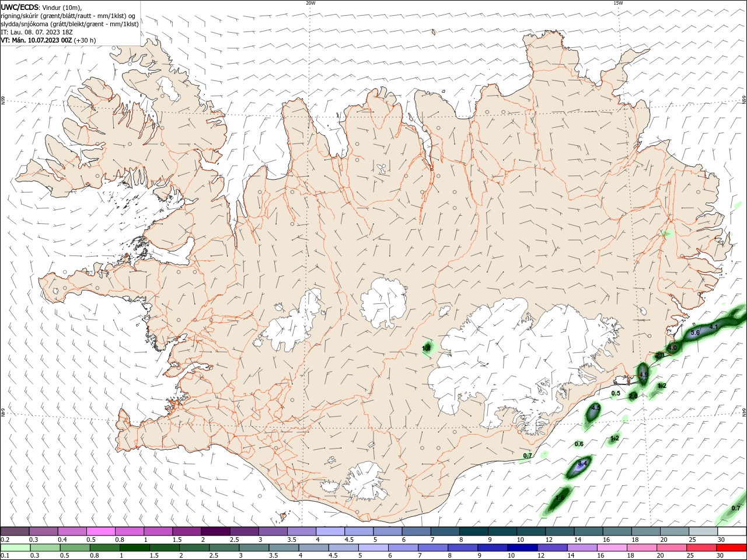Viewport: 747px width, 560px height.
Task: Pick the darkest purple 2 swatch, top legend row
Action: (x=215, y=531)
